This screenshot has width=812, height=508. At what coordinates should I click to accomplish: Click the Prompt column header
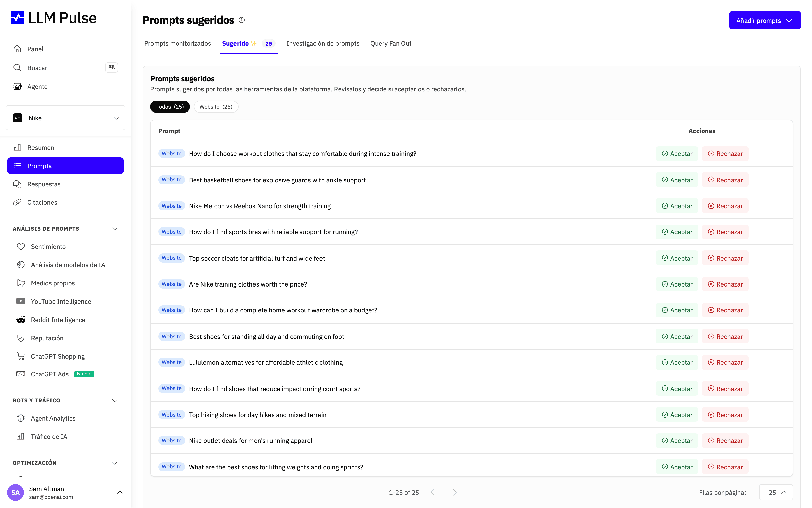point(169,131)
